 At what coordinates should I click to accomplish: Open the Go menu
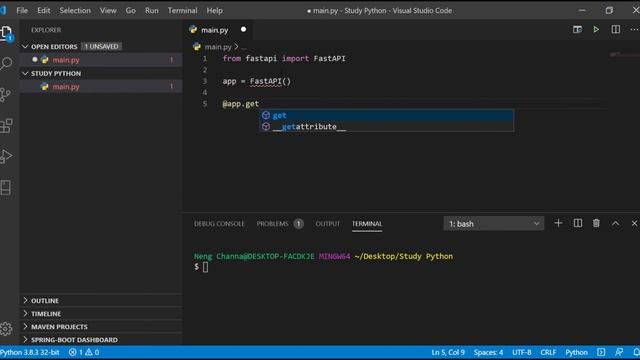point(131,11)
